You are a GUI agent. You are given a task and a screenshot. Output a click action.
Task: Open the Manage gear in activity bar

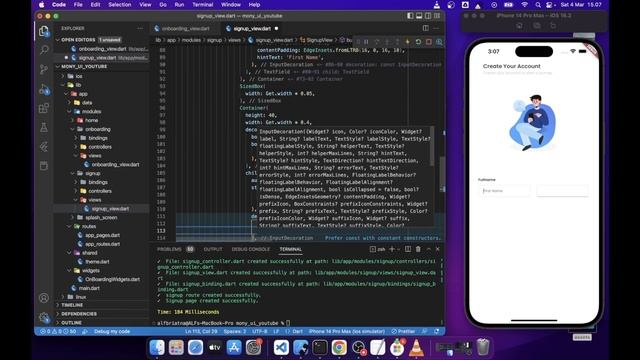click(44, 317)
